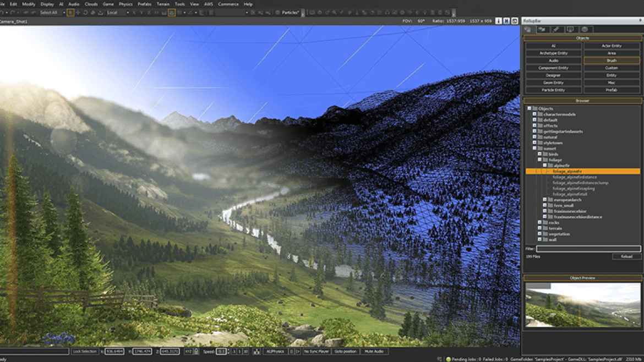The image size is (644, 362).
Task: Click the Goto position button
Action: [345, 352]
